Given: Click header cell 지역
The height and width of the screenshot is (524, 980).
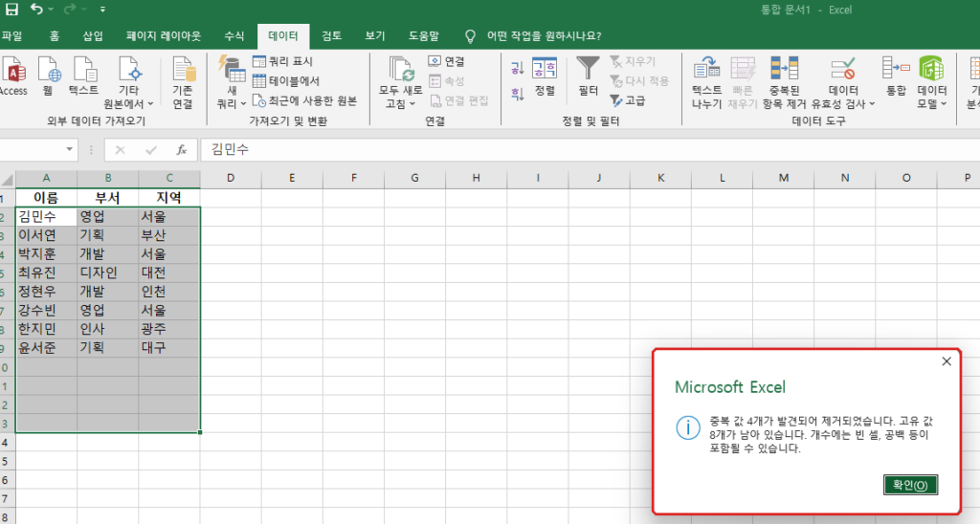Looking at the screenshot, I should [x=168, y=198].
